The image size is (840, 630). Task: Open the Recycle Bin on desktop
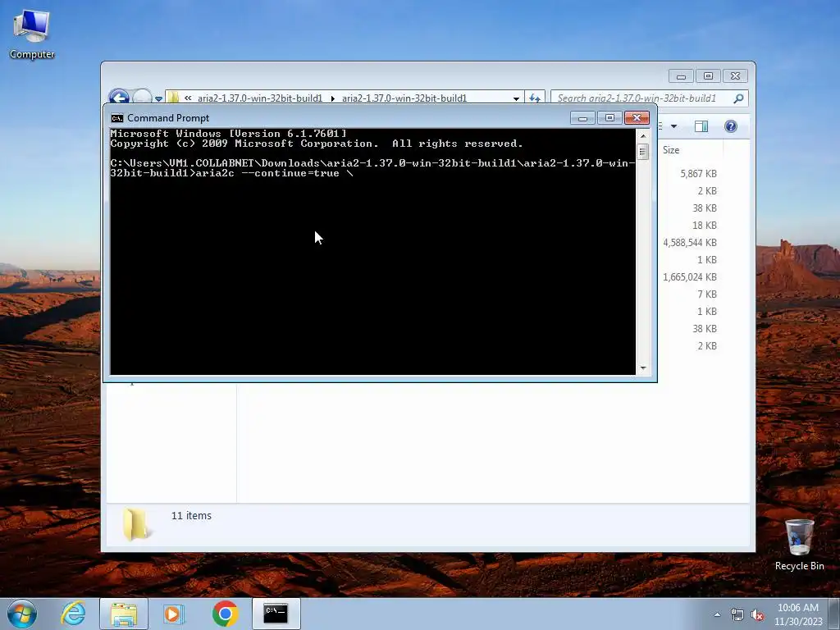pyautogui.click(x=799, y=545)
